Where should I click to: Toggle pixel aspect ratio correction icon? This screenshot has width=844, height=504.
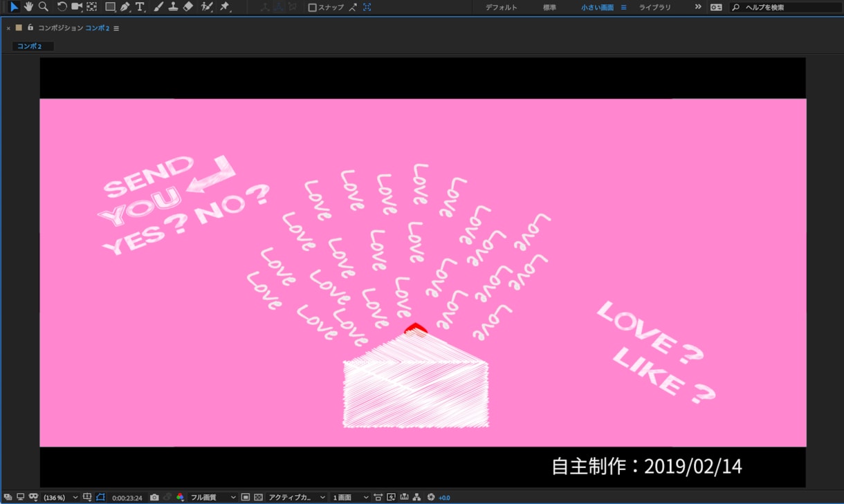pos(378,497)
